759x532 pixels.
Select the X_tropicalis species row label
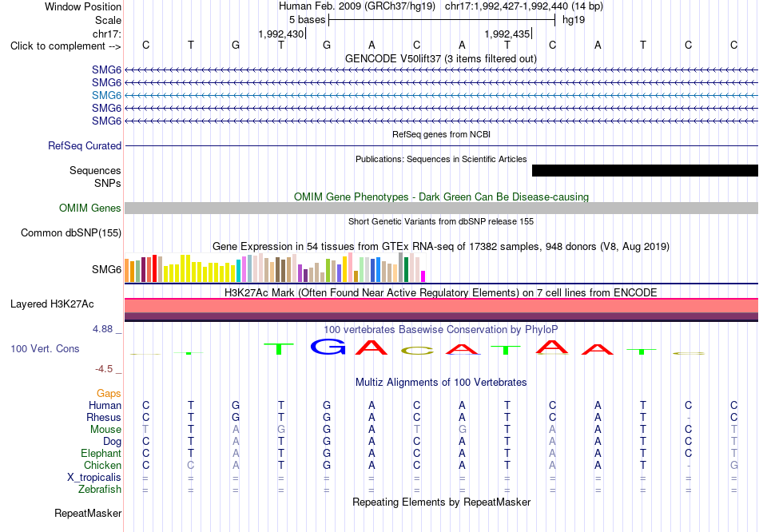94,478
